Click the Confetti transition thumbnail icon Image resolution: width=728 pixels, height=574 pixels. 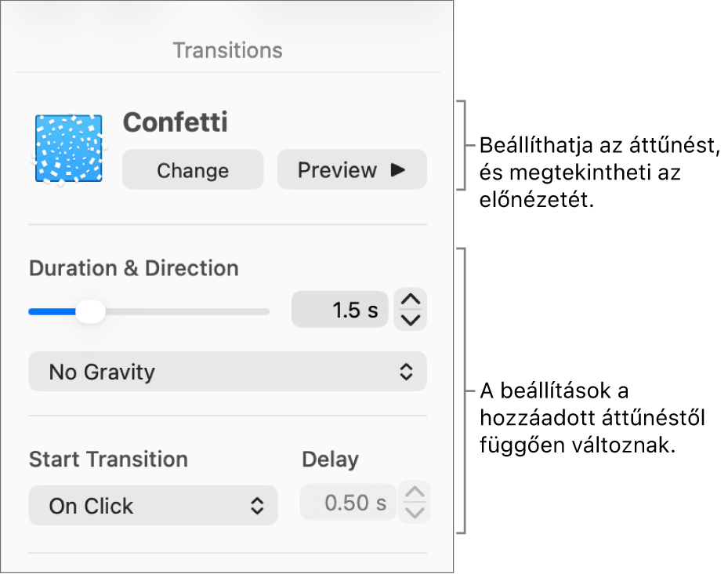69,148
